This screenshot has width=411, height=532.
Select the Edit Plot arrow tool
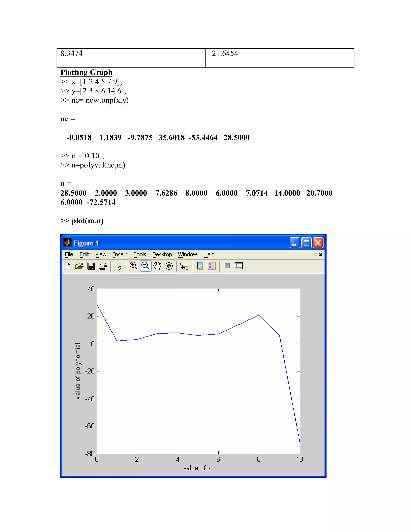pyautogui.click(x=119, y=266)
